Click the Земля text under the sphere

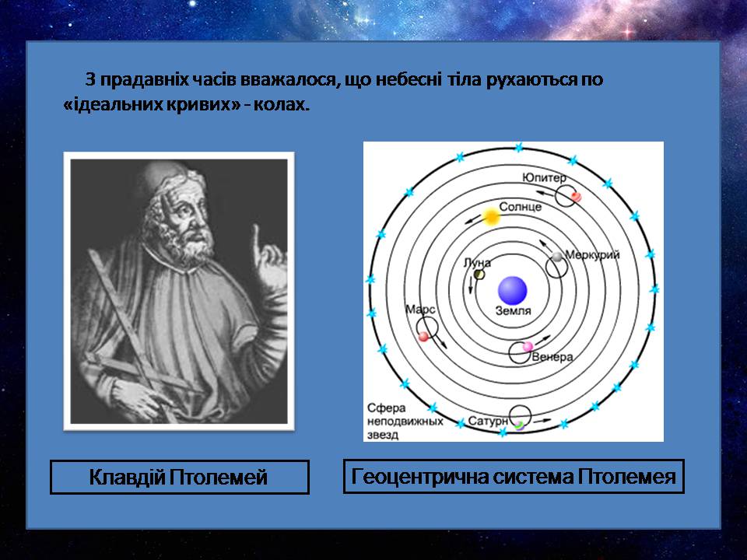[x=513, y=311]
